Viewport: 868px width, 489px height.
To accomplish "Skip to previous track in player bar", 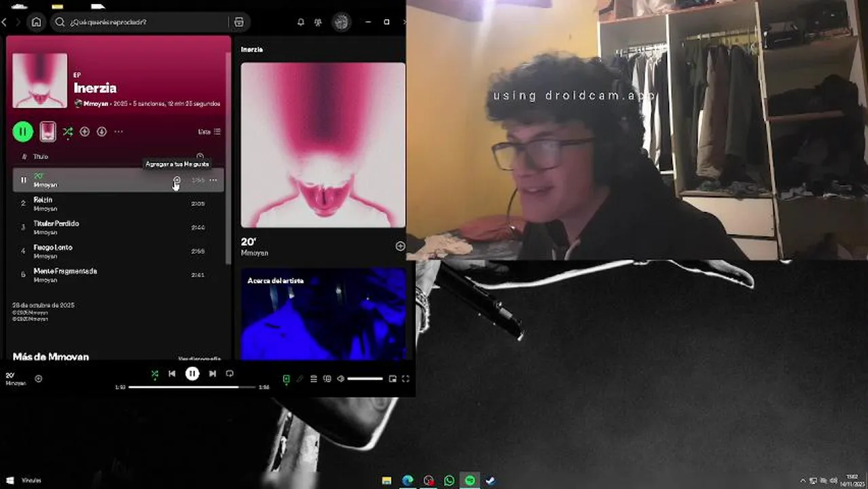I will coord(172,374).
